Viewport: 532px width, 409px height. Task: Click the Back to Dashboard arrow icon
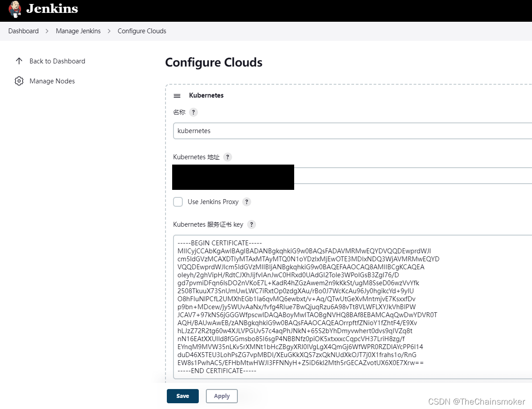click(19, 61)
